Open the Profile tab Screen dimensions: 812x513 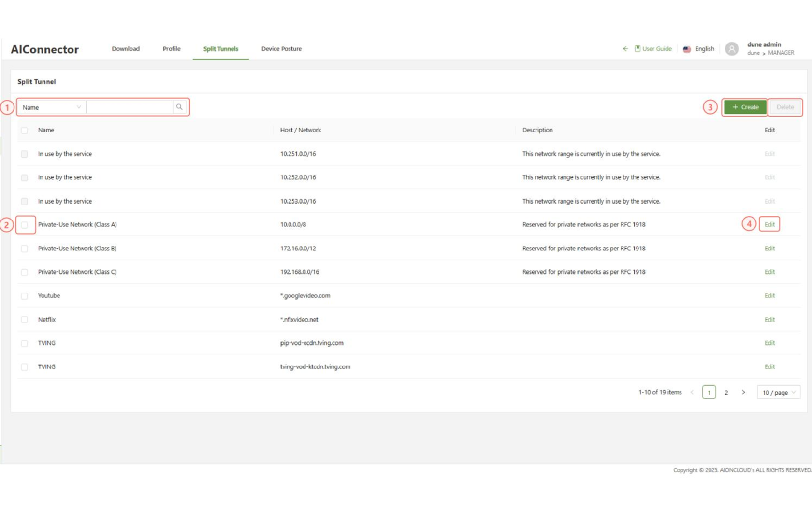(172, 49)
